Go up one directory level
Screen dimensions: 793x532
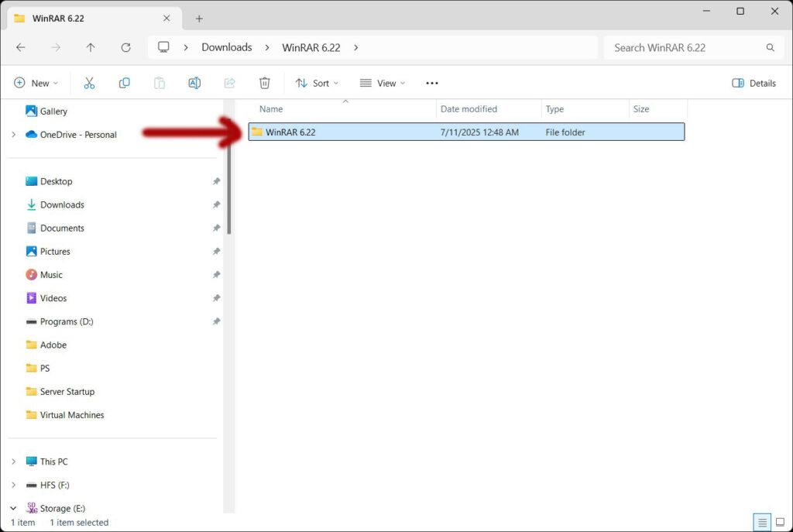tap(91, 47)
